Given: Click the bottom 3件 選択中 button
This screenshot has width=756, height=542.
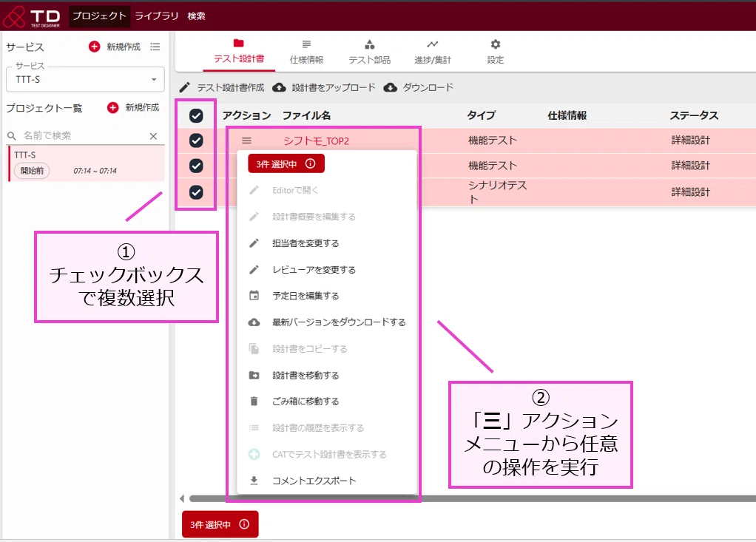Looking at the screenshot, I should [220, 524].
